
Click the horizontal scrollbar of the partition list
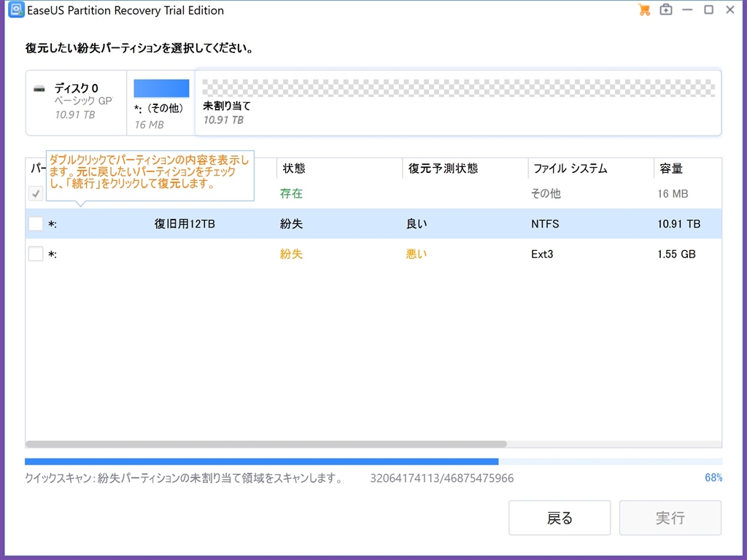pyautogui.click(x=266, y=444)
